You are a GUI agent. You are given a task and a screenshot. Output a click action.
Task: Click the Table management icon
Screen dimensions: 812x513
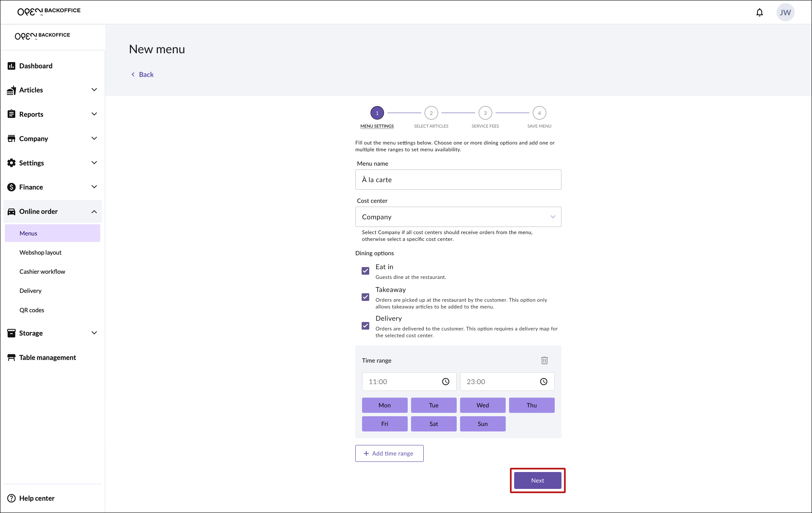[11, 357]
